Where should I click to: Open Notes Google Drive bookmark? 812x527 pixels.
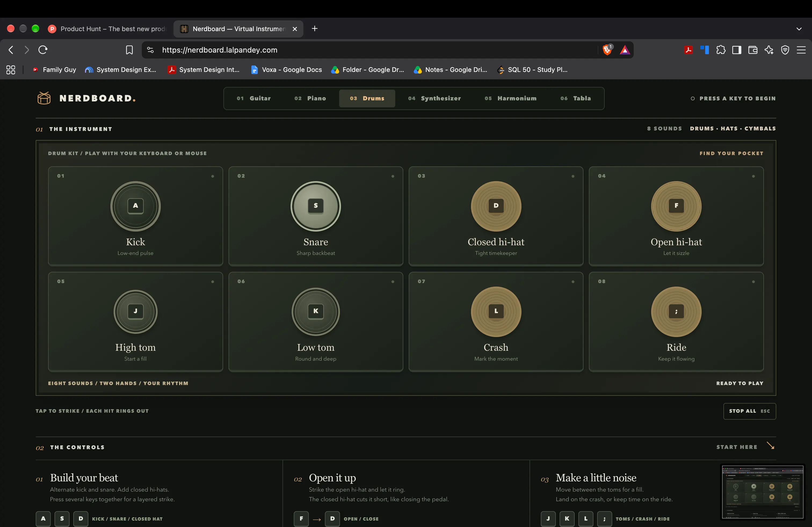(450, 69)
